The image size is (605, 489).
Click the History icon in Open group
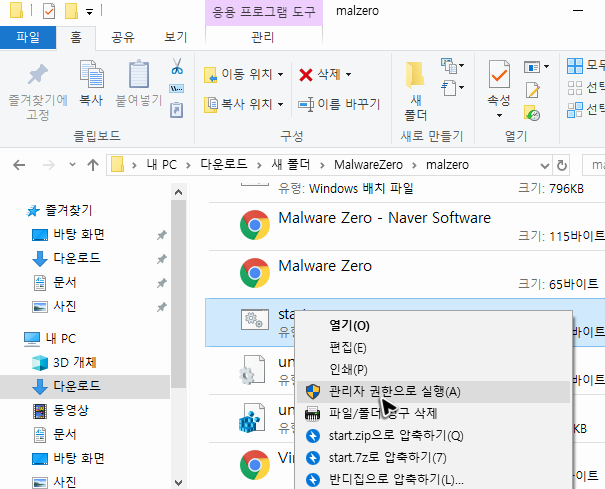[x=532, y=113]
